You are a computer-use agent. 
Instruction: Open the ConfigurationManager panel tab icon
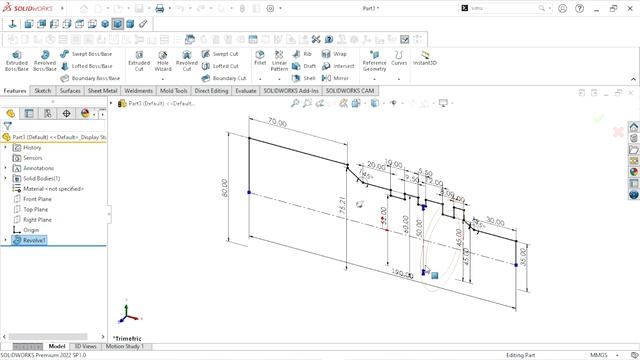click(x=48, y=113)
